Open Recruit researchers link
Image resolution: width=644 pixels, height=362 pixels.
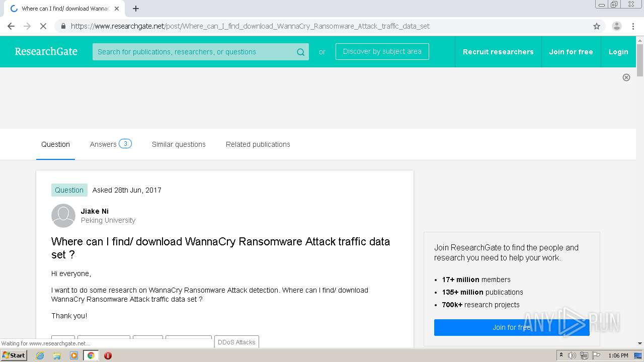coord(498,52)
